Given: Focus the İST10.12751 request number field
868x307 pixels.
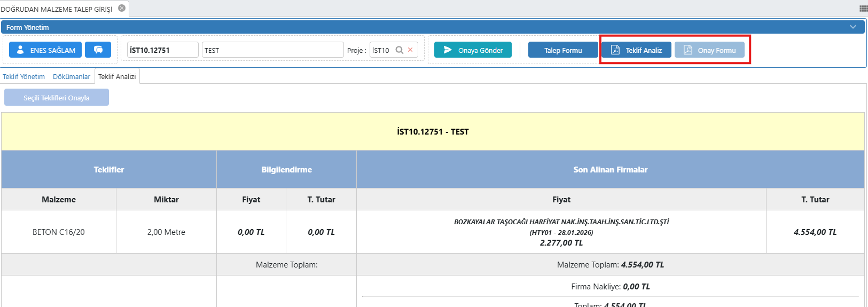Looking at the screenshot, I should tap(162, 50).
